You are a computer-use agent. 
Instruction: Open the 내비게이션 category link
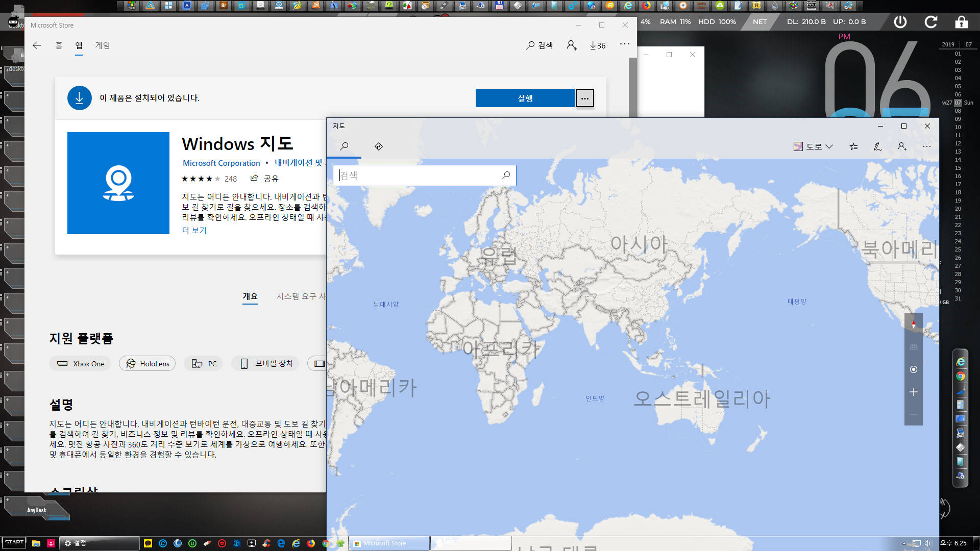[300, 163]
